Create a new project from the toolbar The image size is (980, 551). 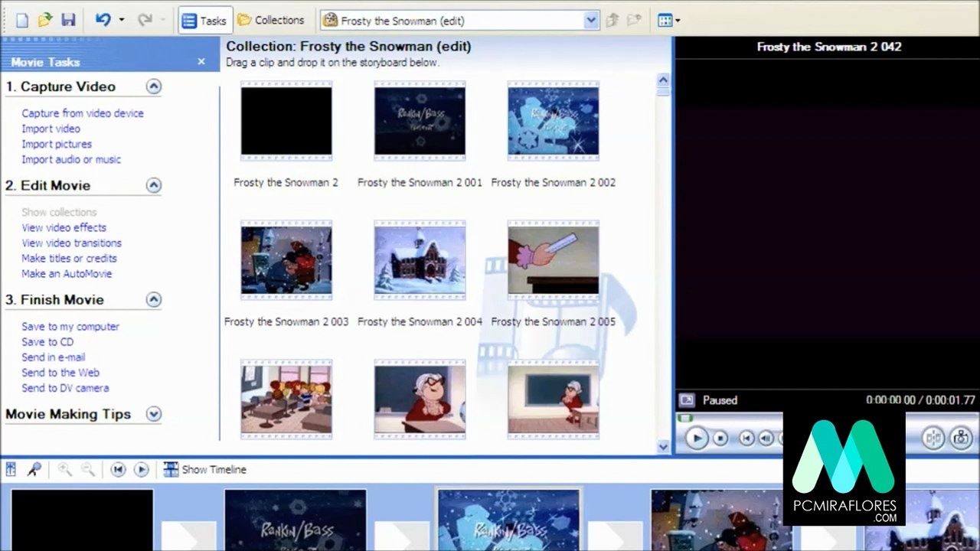22,21
